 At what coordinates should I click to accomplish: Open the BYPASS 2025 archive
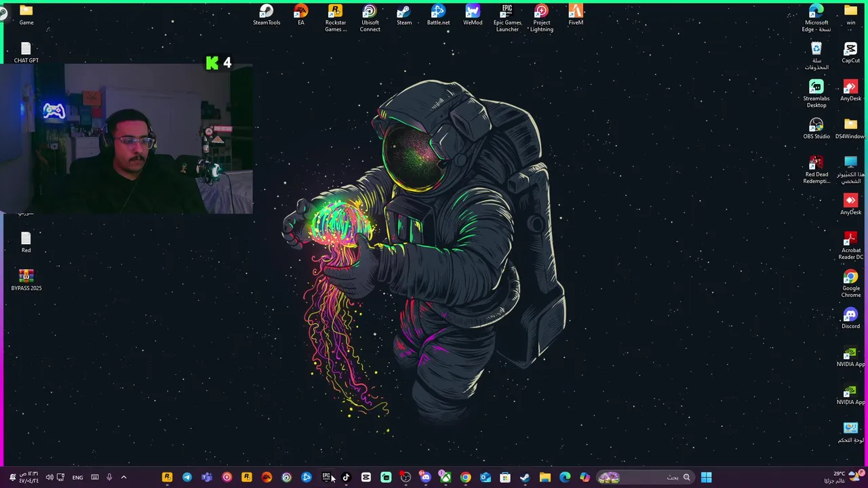[x=26, y=281]
